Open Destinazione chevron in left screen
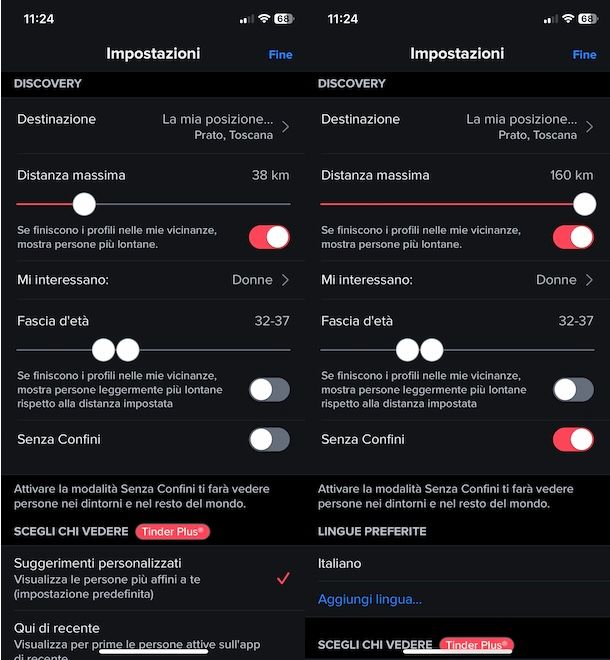 [x=286, y=127]
